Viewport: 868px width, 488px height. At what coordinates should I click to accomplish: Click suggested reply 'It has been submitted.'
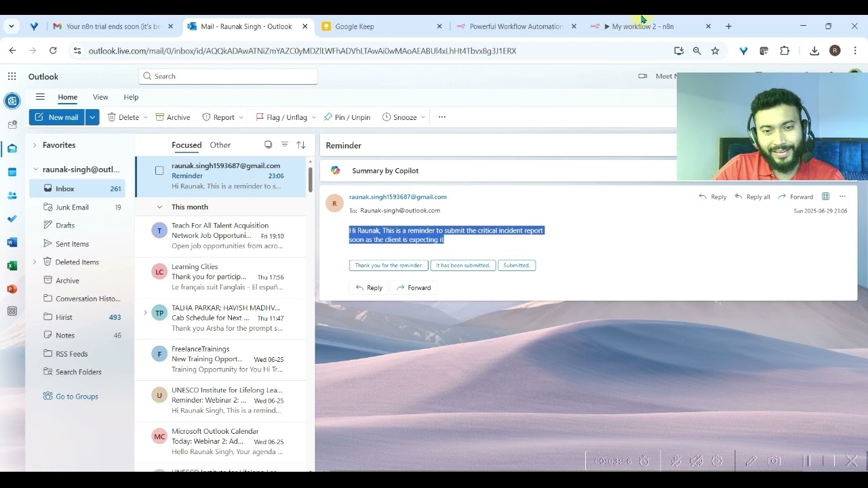[463, 265]
